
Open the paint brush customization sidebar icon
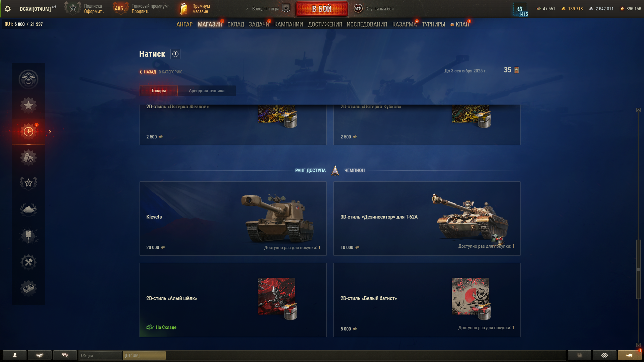[29, 236]
